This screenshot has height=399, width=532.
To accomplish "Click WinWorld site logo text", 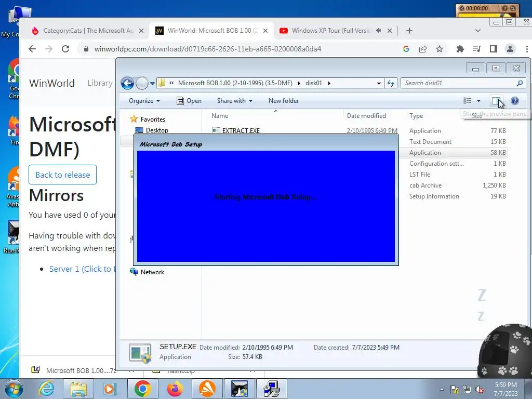I will [x=52, y=83].
